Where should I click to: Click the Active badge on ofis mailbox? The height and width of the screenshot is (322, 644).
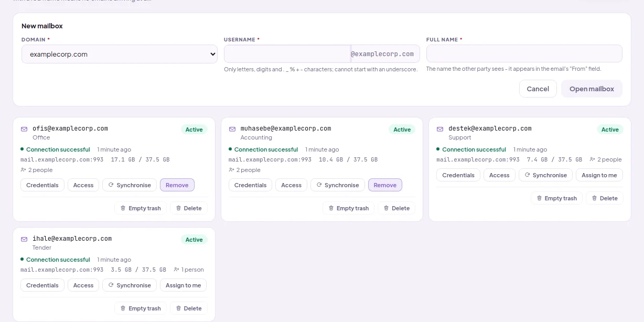tap(194, 130)
